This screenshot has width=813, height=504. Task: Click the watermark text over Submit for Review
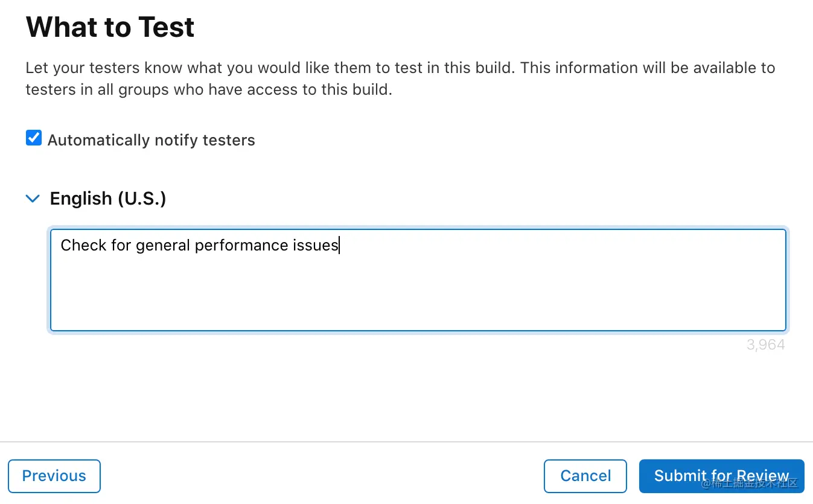[749, 483]
